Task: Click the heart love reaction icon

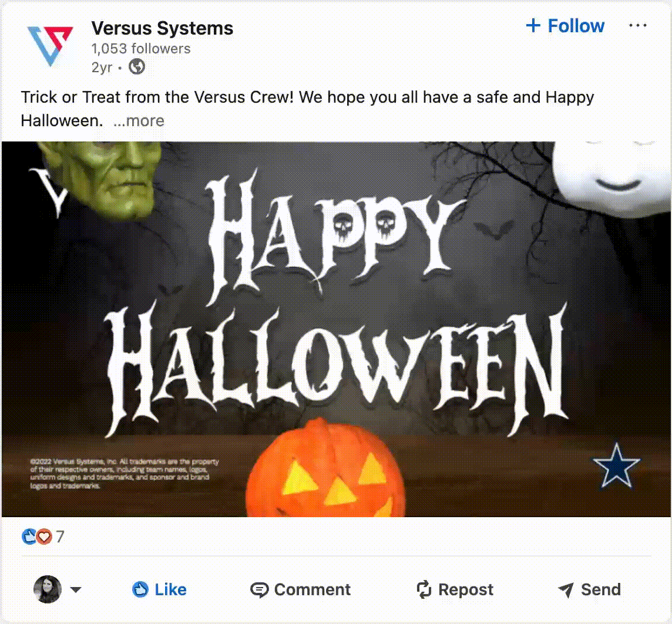Action: click(44, 536)
